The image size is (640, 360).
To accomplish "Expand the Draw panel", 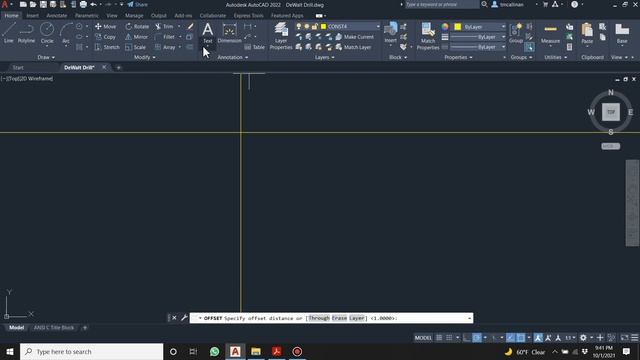I will pyautogui.click(x=46, y=58).
